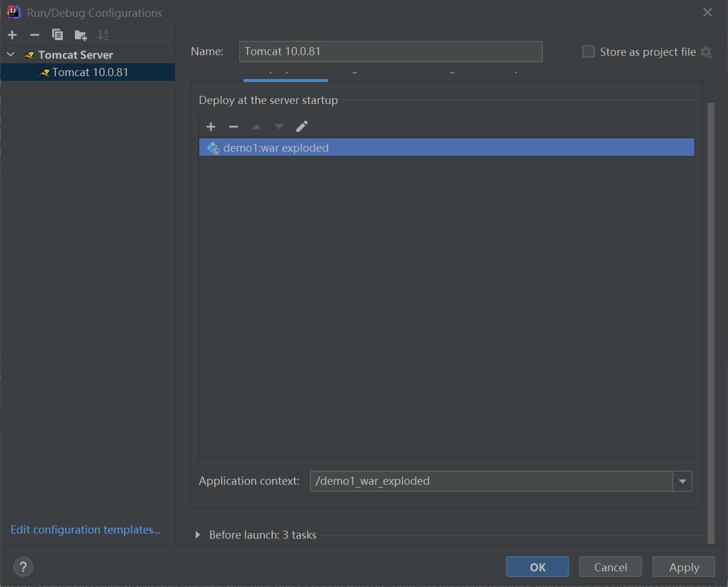Edit the selected artifact with pencil icon
728x587 pixels.
302,127
